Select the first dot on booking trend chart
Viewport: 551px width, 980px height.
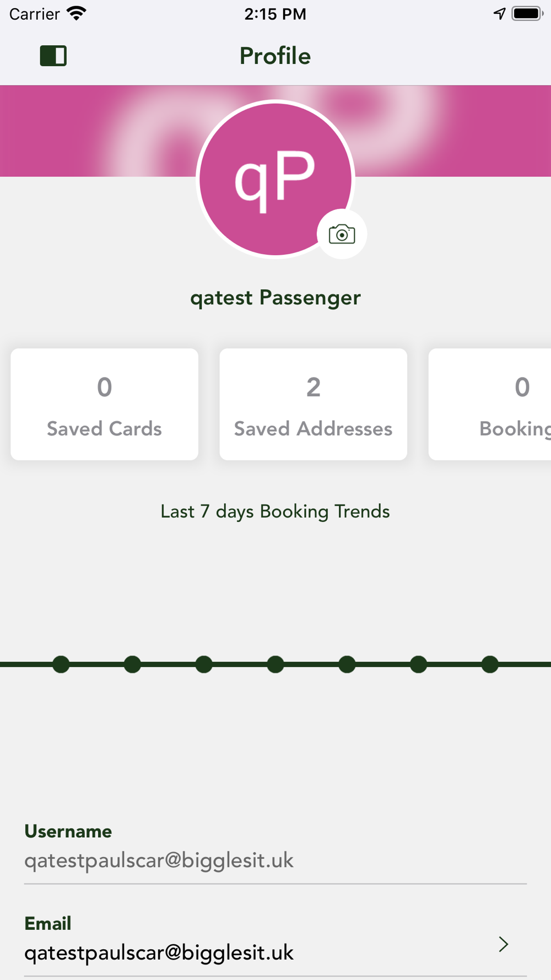pyautogui.click(x=61, y=664)
